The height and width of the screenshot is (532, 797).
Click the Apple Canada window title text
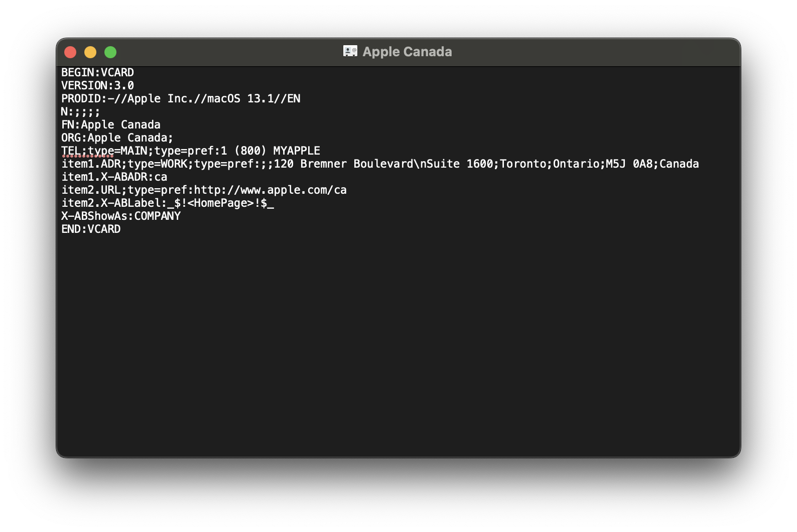pyautogui.click(x=407, y=52)
